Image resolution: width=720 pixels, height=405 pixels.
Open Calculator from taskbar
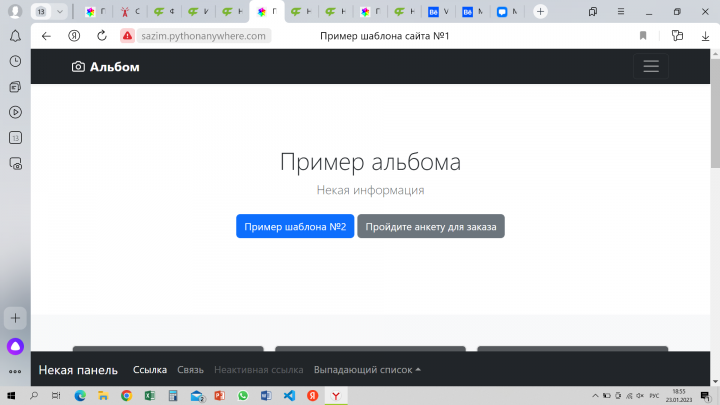coord(173,396)
